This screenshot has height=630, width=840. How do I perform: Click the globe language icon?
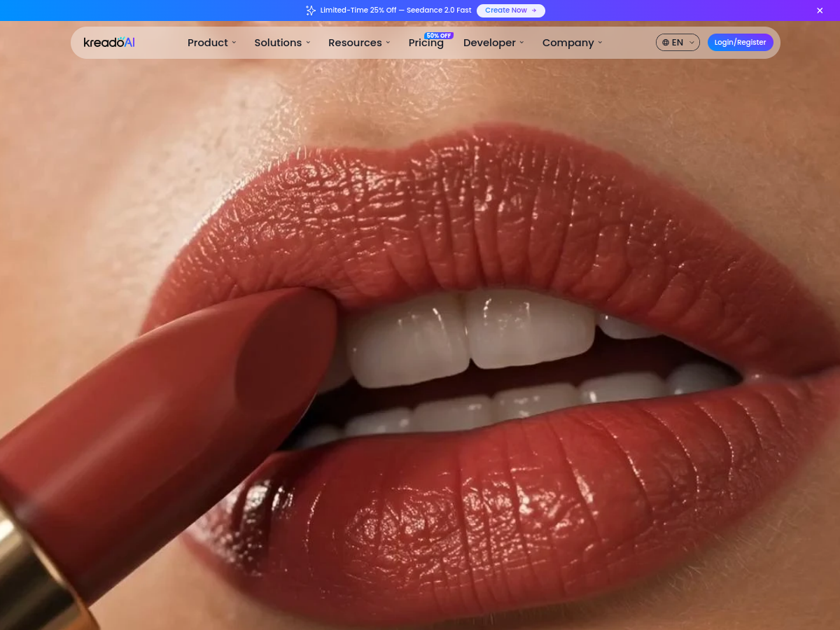pyautogui.click(x=666, y=43)
